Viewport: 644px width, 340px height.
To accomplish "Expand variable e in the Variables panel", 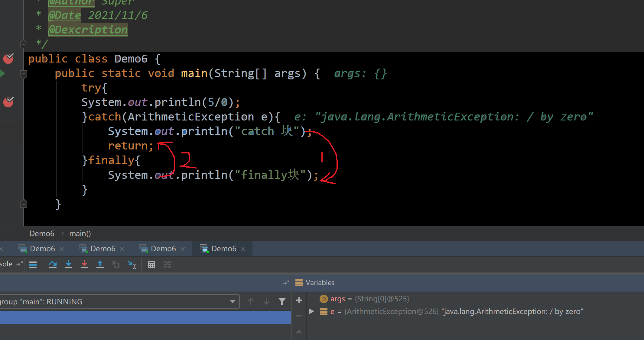I will coord(311,311).
